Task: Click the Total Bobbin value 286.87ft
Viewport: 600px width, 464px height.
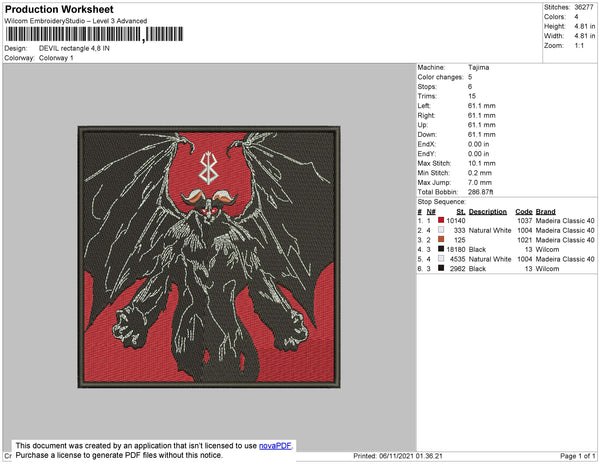Action: point(480,192)
